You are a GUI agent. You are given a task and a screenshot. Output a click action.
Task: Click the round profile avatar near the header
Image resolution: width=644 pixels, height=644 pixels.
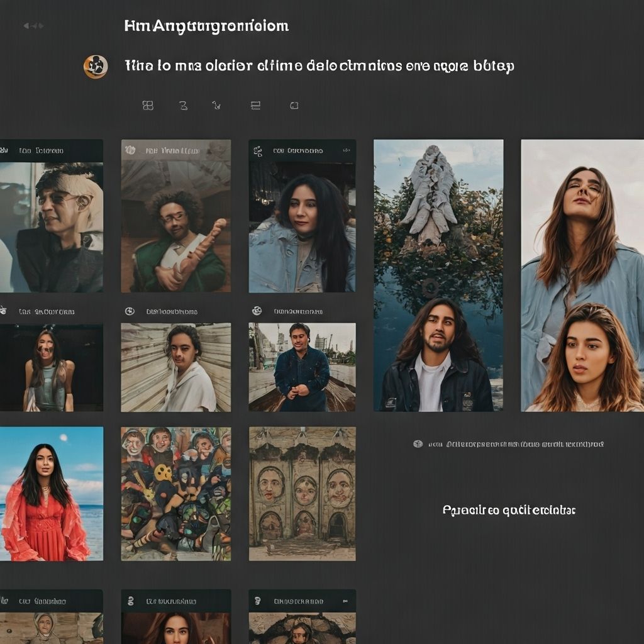click(x=96, y=67)
